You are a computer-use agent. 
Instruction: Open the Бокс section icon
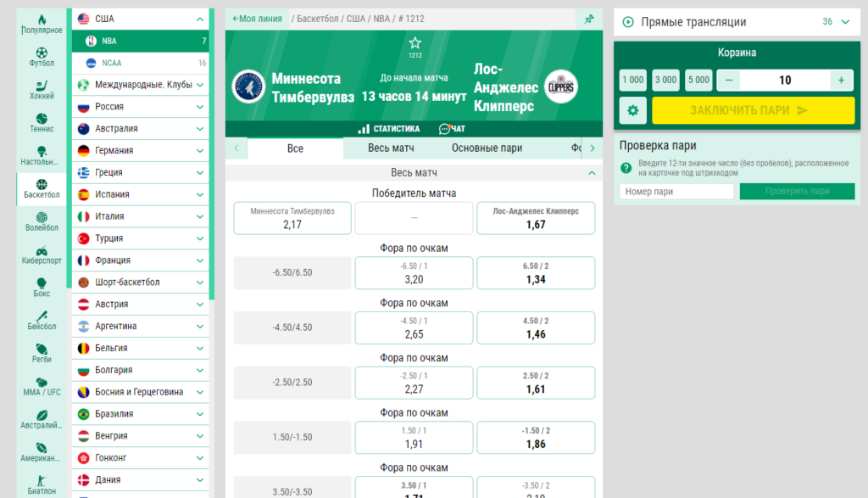point(42,288)
